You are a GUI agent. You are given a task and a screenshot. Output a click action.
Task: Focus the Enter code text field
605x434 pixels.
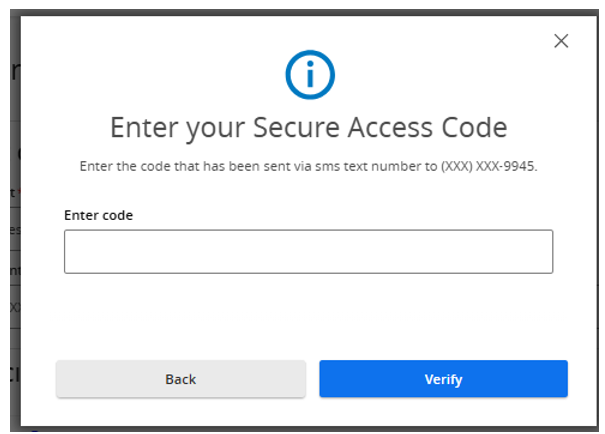pos(308,252)
